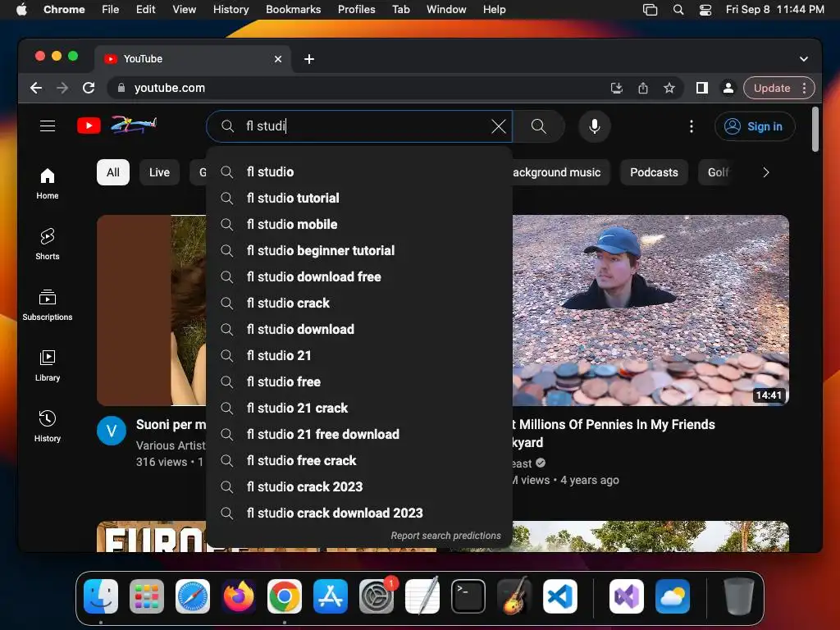Open Chrome profile icon

click(x=728, y=88)
